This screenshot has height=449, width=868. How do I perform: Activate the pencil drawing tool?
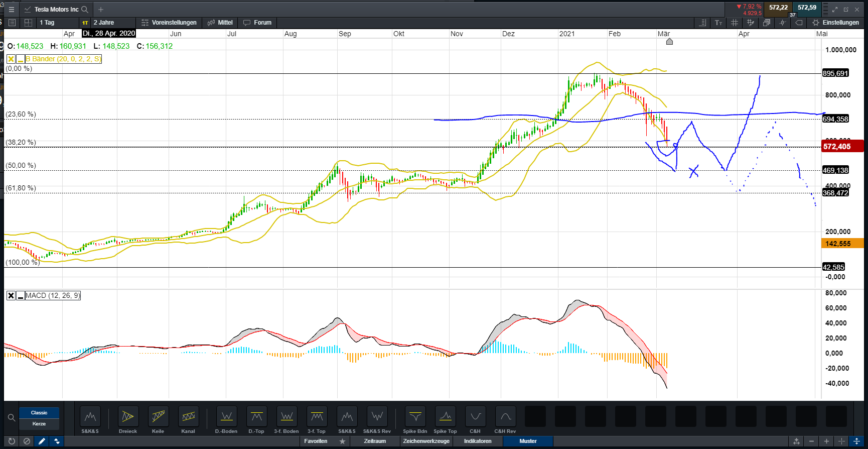(42, 441)
